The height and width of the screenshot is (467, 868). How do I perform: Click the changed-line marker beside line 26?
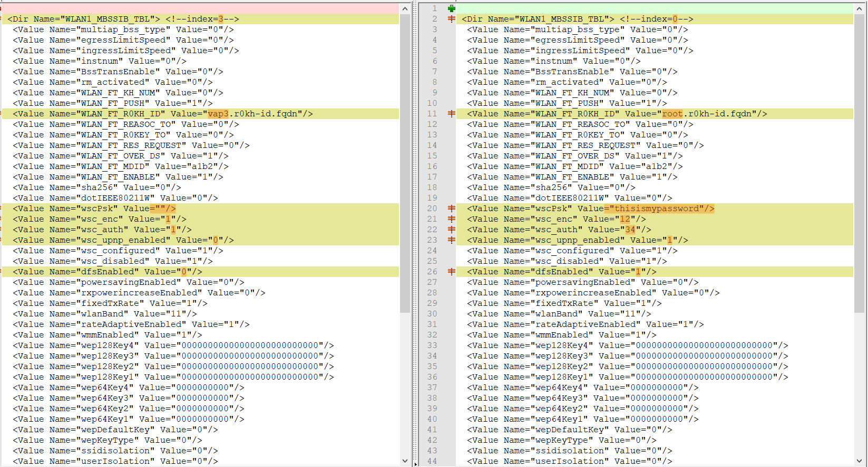(451, 272)
